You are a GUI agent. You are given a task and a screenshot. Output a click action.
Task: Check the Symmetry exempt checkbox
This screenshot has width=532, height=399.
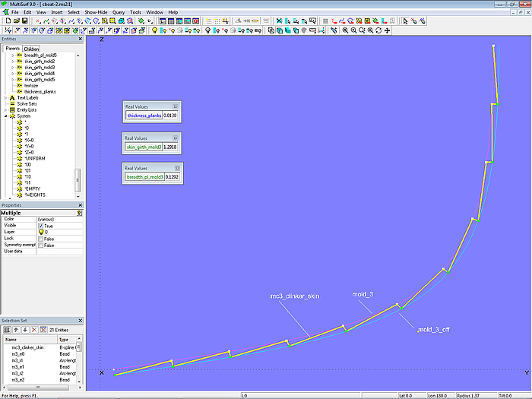(40, 245)
